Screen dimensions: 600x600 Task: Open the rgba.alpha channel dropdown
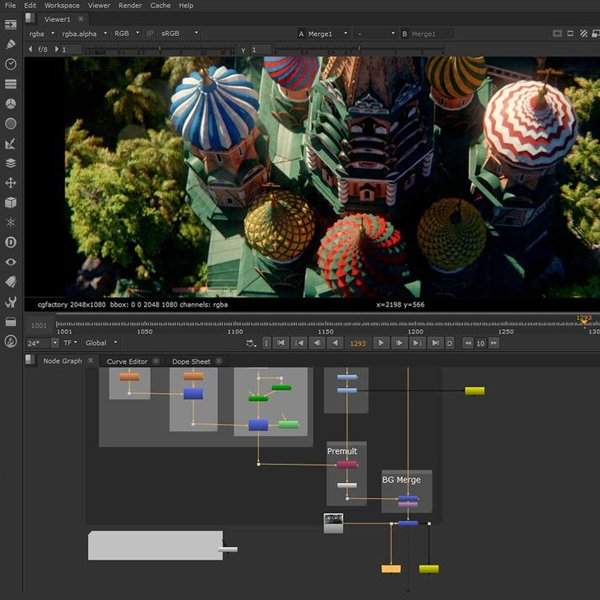click(84, 34)
